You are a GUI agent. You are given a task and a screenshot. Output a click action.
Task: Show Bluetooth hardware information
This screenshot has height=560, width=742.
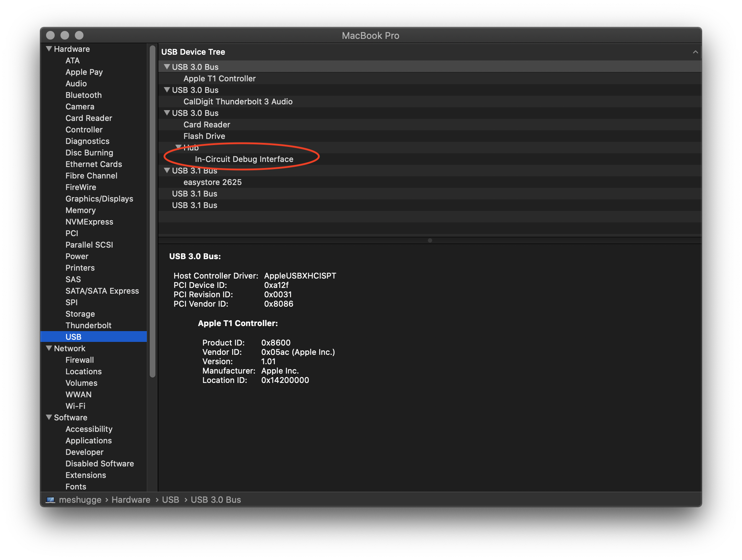[x=83, y=95]
